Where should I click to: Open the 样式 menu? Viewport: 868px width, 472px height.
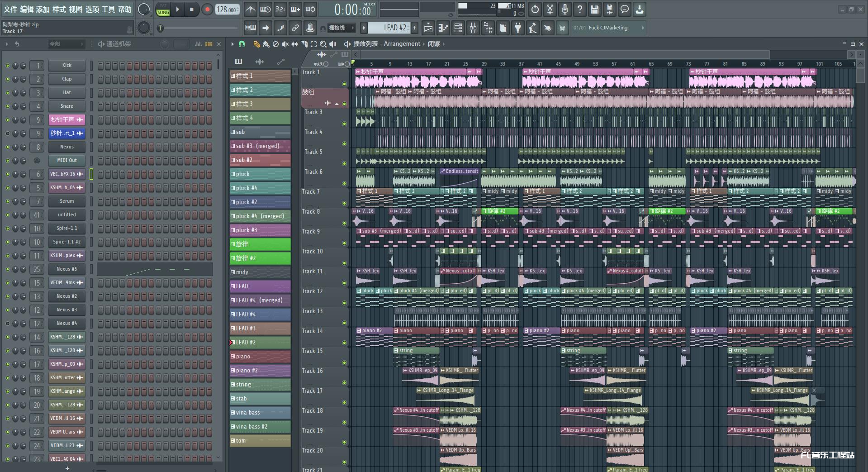(x=59, y=9)
